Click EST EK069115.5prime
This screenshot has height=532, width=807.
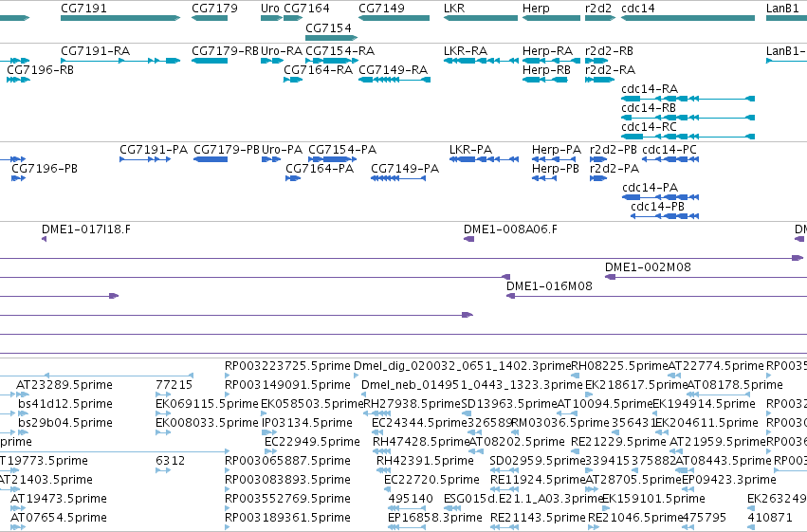(x=207, y=404)
